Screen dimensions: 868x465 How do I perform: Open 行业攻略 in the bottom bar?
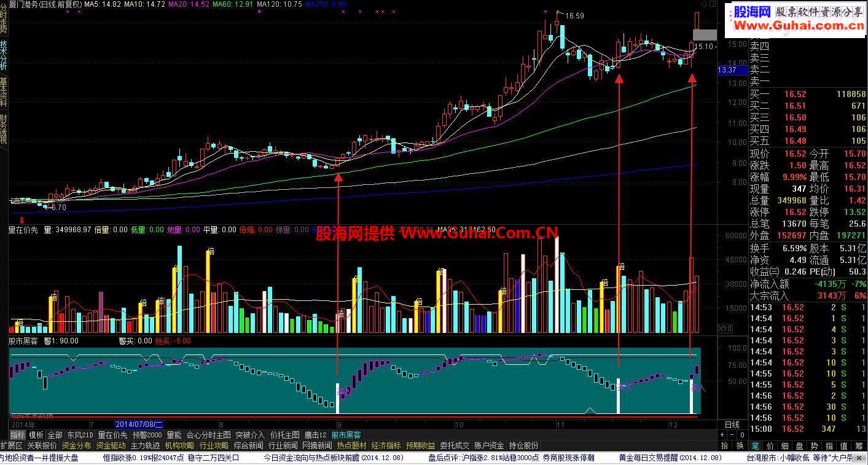click(x=214, y=445)
